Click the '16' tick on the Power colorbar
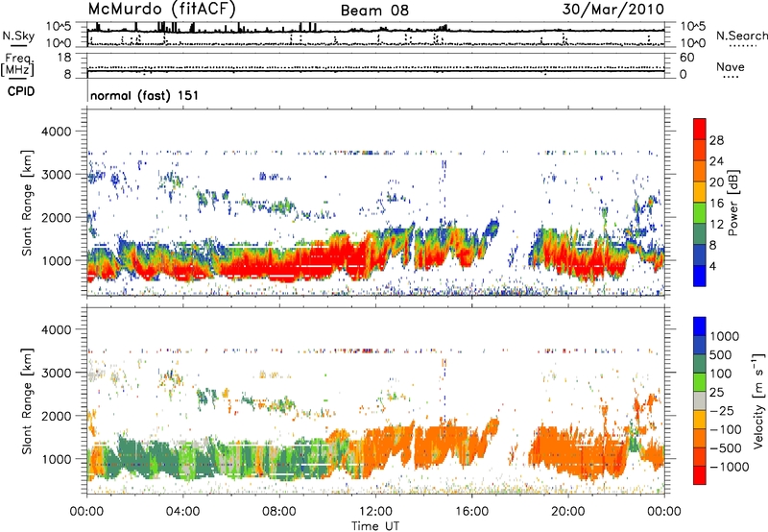Screen dimensions: 768x532 [x=716, y=204]
